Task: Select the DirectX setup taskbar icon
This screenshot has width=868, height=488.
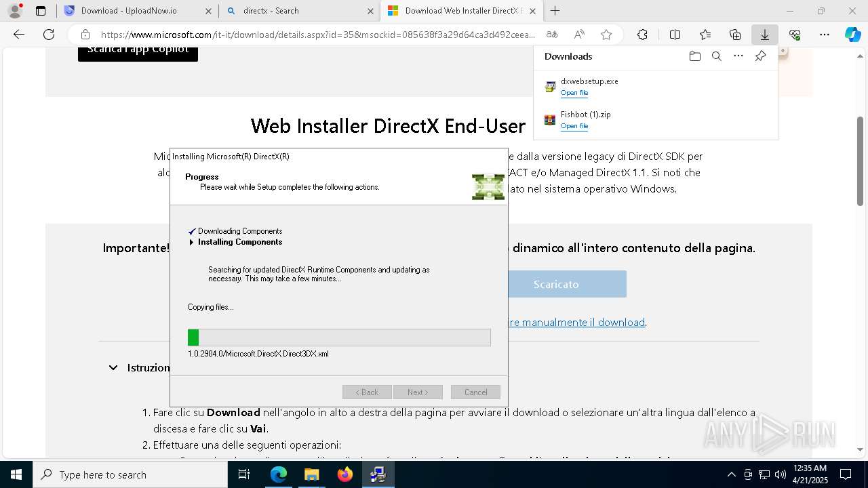Action: click(378, 474)
